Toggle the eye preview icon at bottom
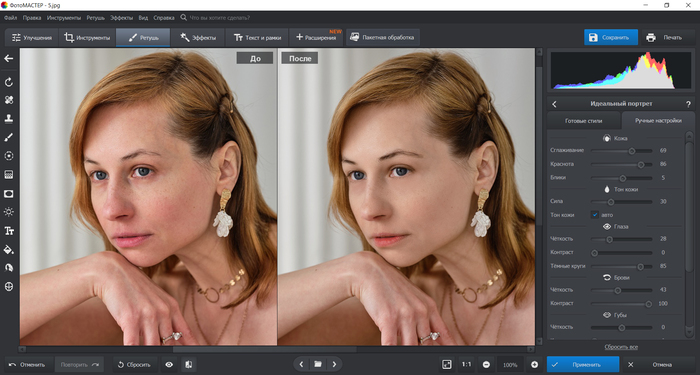Image resolution: width=700 pixels, height=375 pixels. 169,365
